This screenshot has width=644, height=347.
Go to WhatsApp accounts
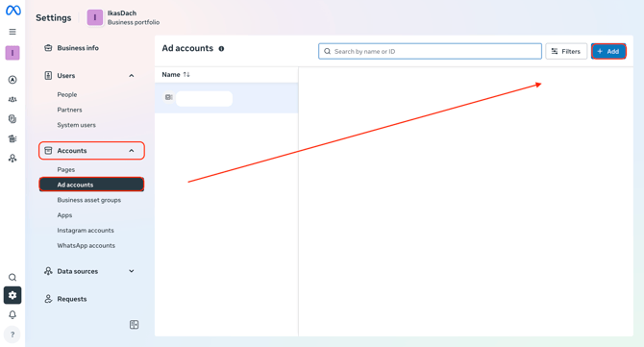point(86,245)
